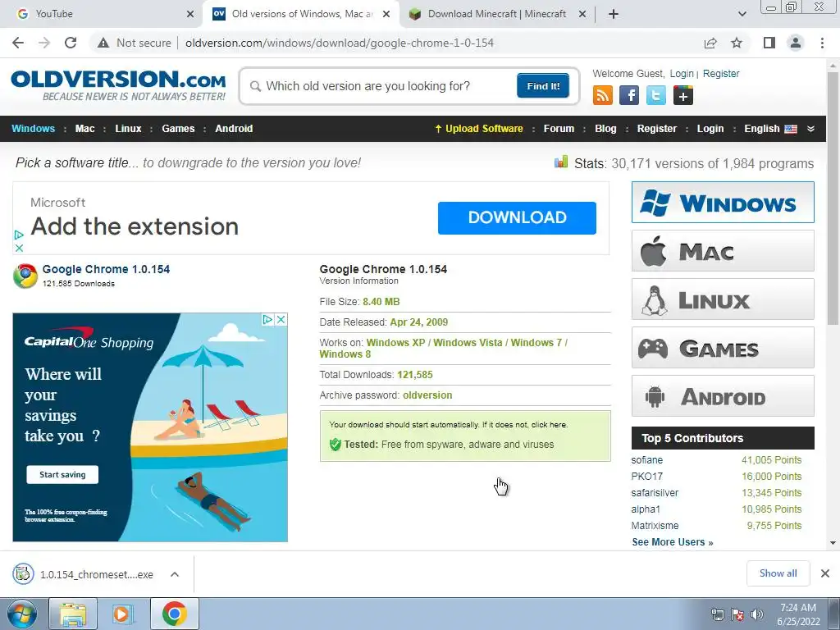This screenshot has height=630, width=840.
Task: Click the download 'click here' link
Action: point(549,424)
